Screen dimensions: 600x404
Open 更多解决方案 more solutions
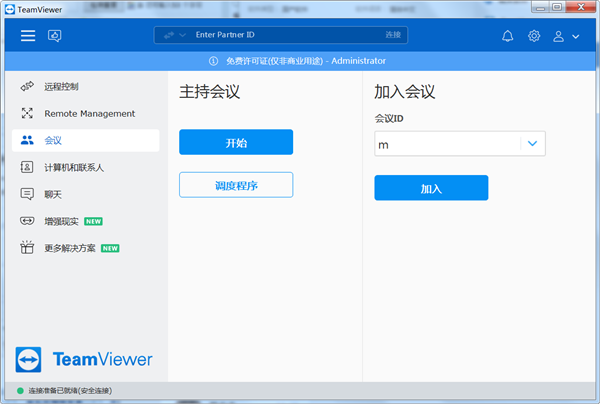pyautogui.click(x=86, y=248)
